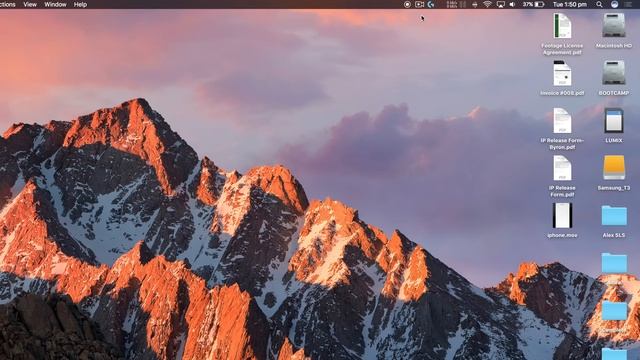
Task: Open the Wi-Fi status menu
Action: pos(487,4)
